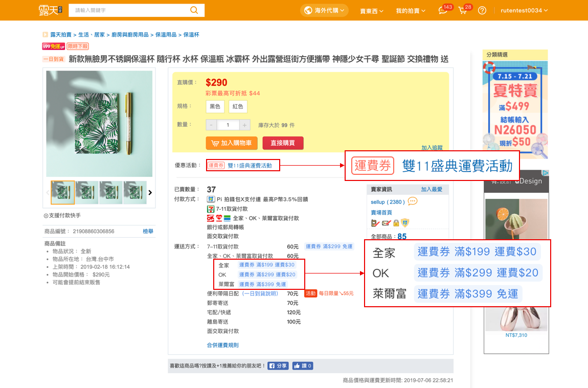Open the 我的拍賣 menu
The image size is (588, 388).
(x=411, y=11)
